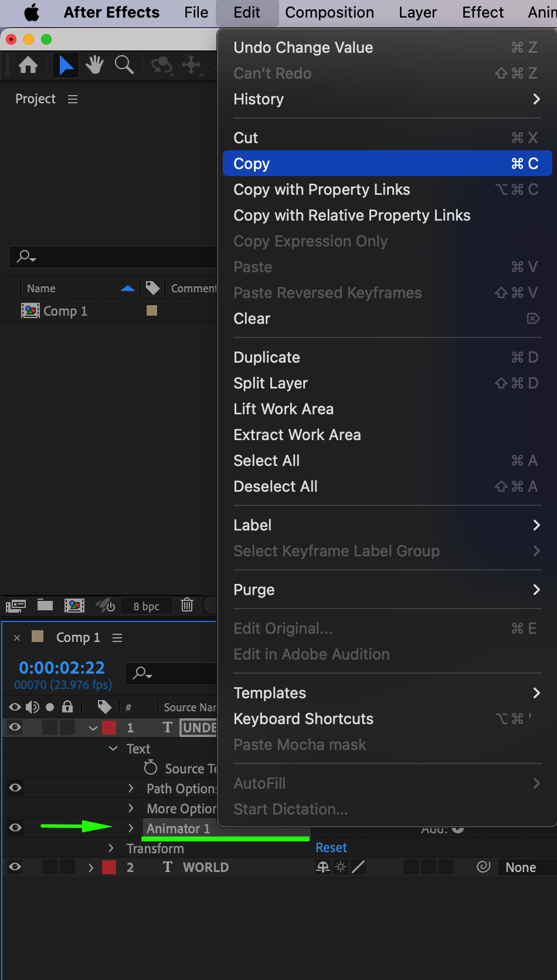Click the collapse transformations switch on WORLD layer

[341, 867]
